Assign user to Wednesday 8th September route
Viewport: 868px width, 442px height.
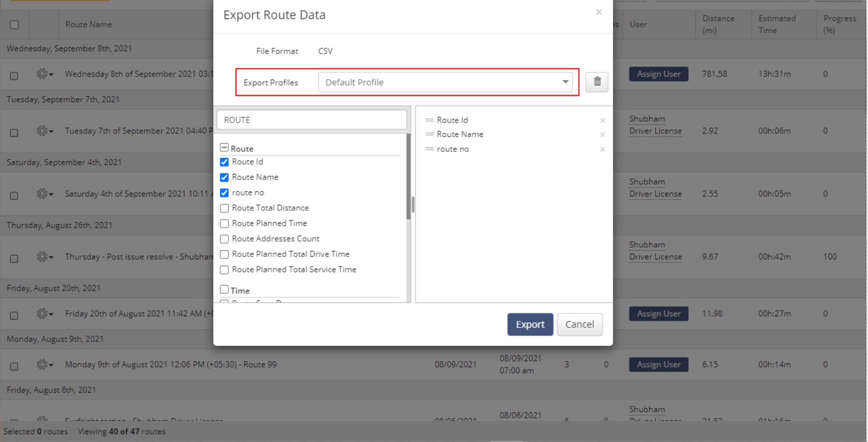click(658, 74)
